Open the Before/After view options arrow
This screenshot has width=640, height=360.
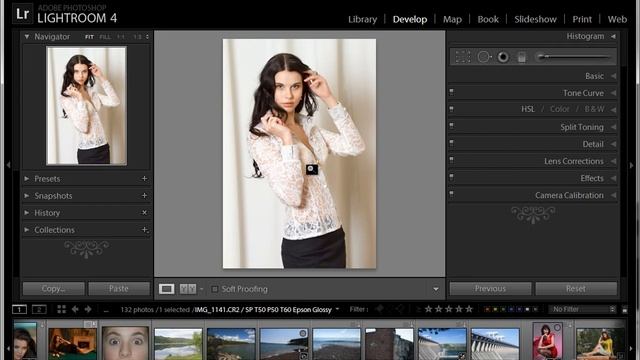pyautogui.click(x=202, y=289)
